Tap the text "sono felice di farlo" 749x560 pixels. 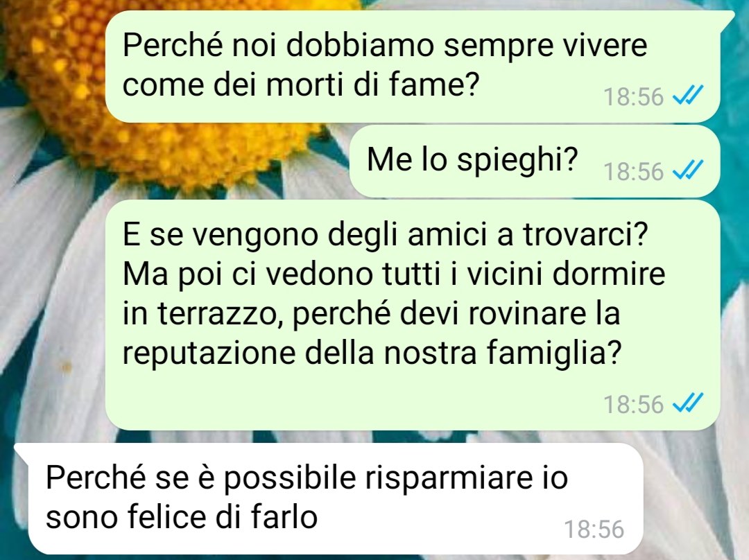(x=182, y=516)
